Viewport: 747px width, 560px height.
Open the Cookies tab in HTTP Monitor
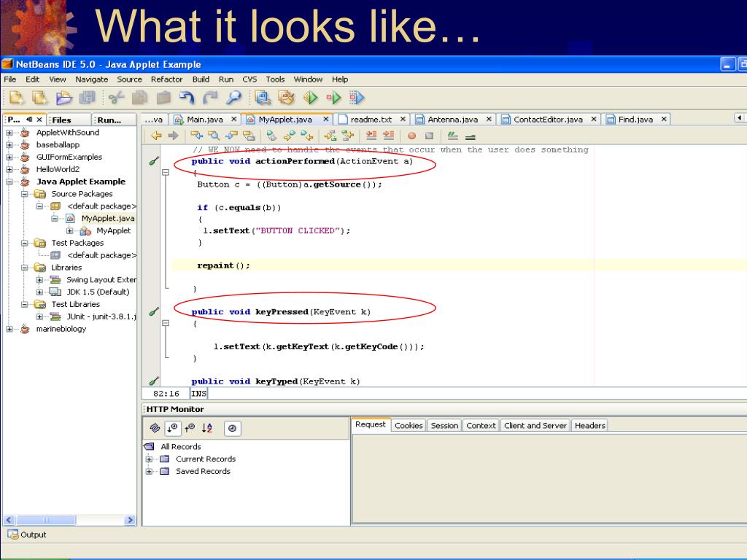coord(409,425)
